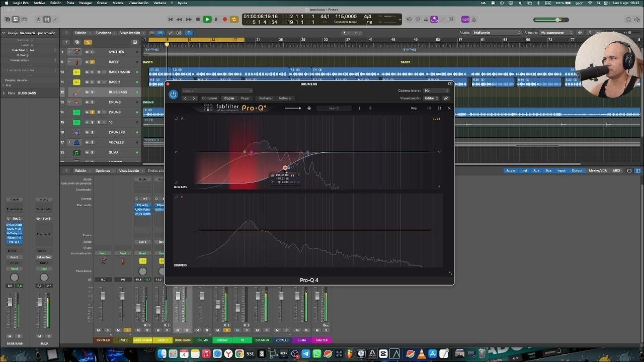Open the Mezcla menu
644x362 pixels.
tap(118, 3)
